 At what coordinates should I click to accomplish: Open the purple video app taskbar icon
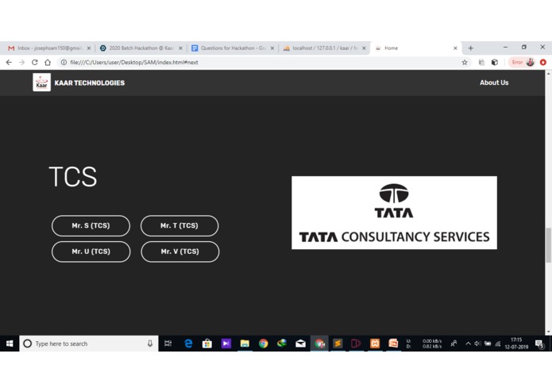click(226, 344)
